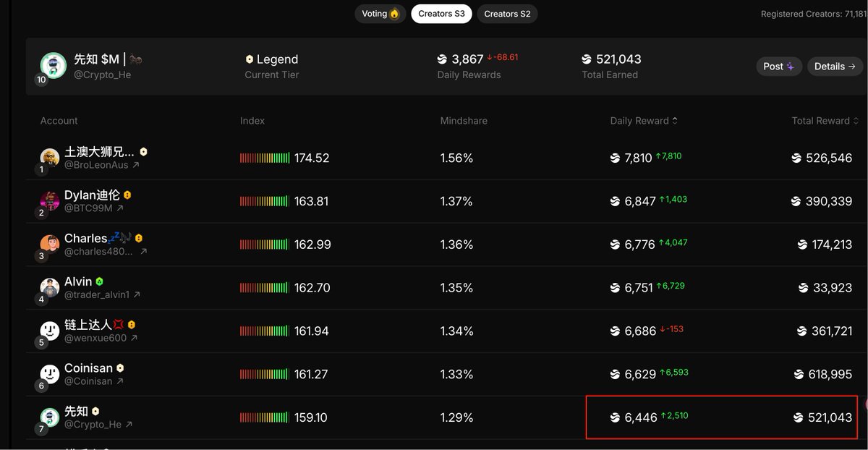Click Alvin avatar image
Viewport: 868px width, 450px height.
tap(50, 288)
